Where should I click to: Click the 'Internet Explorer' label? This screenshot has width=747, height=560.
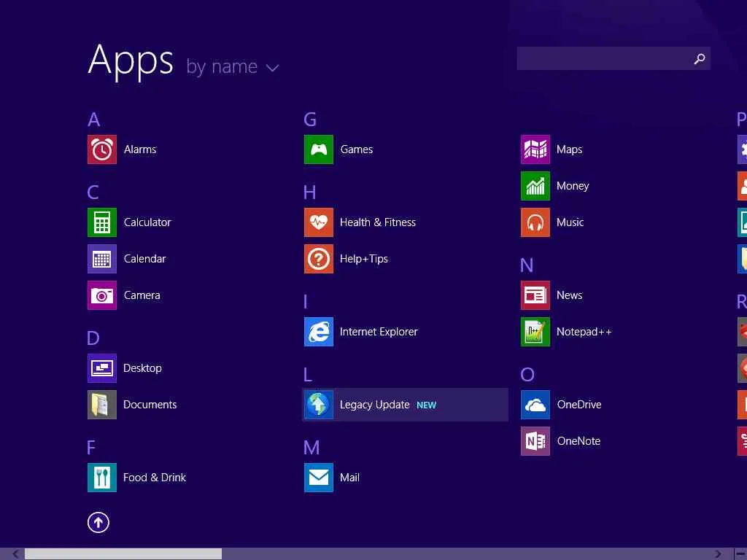pos(379,332)
